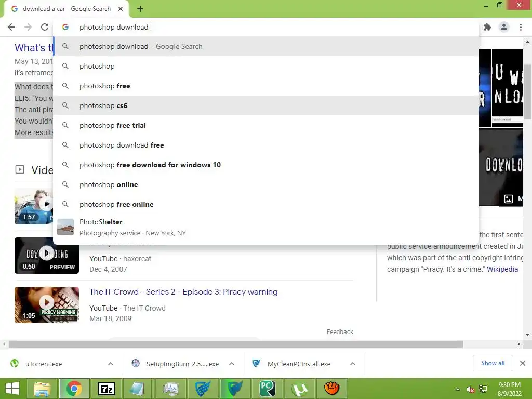
Task: Open the downloaded uTorrent.exe file
Action: 44,364
